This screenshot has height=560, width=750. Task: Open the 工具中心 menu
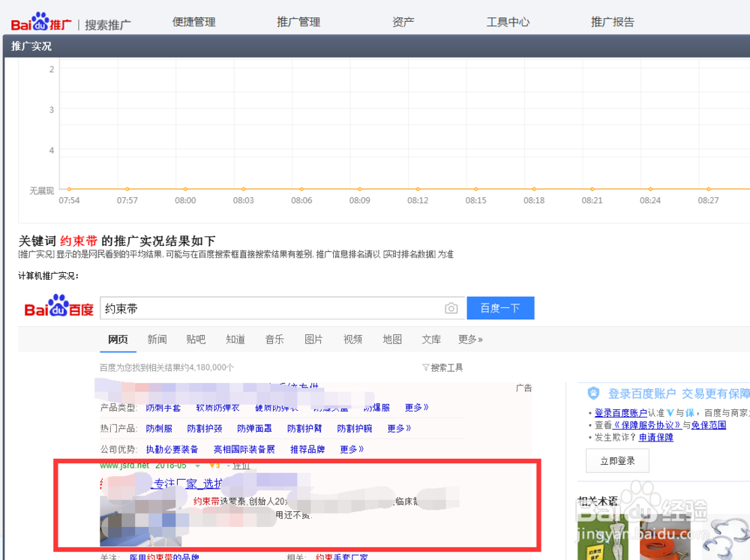point(508,22)
